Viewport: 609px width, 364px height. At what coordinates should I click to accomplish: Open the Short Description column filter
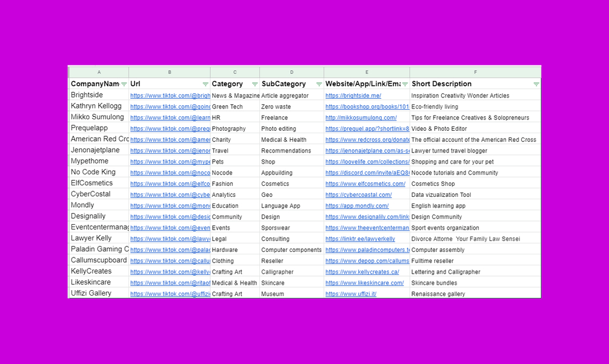[536, 84]
